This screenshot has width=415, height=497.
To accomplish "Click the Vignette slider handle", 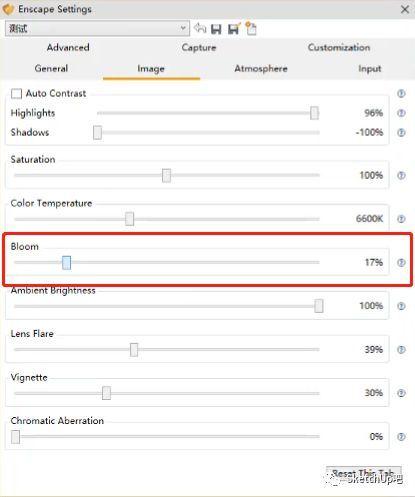I will (x=106, y=393).
